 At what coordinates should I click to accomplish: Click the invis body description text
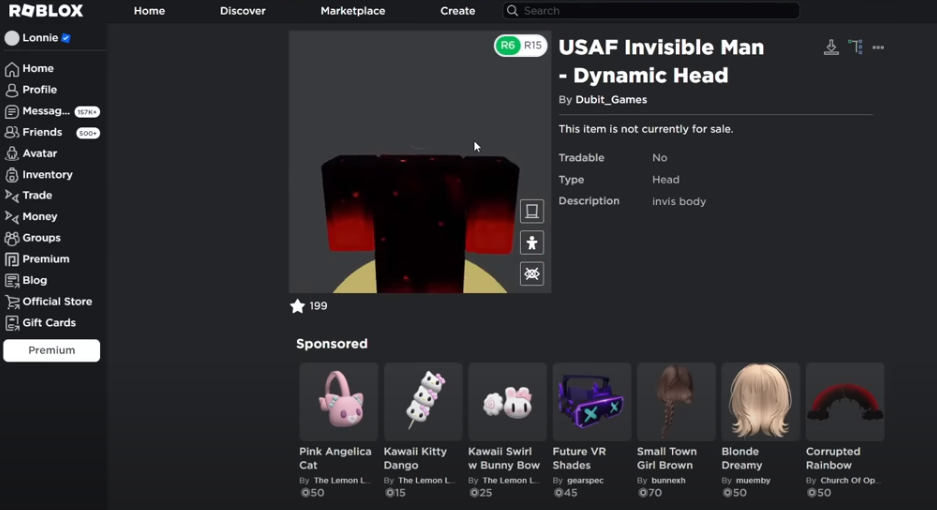(679, 201)
